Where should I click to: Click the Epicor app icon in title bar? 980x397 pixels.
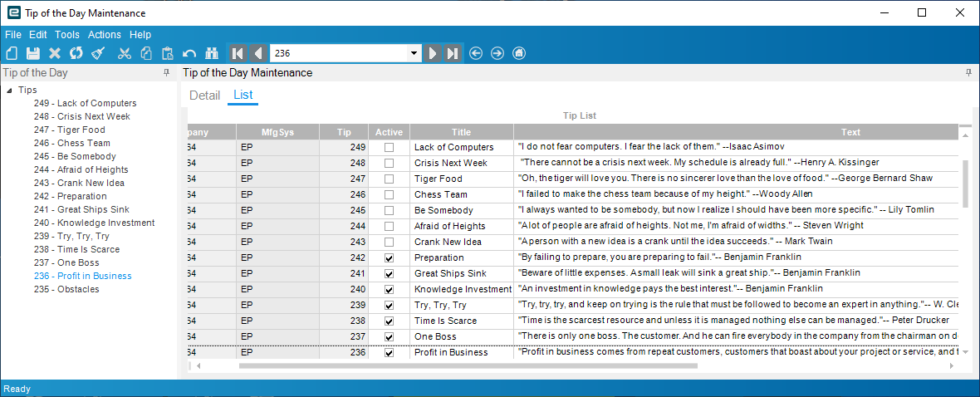point(12,12)
